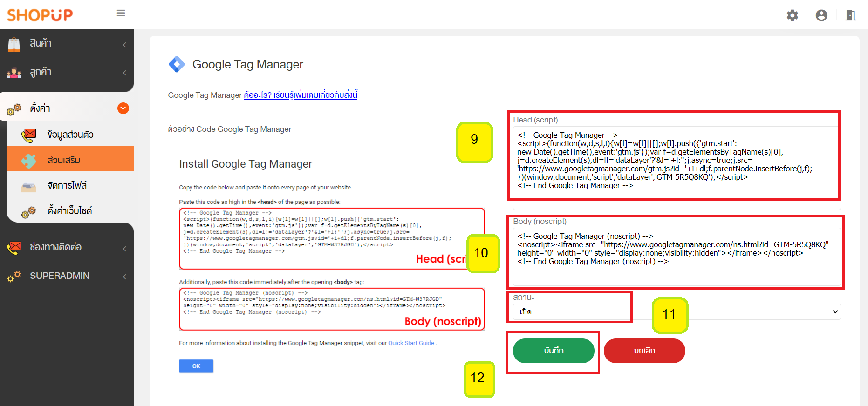Click into the Body (noscript) textarea
Screen dimensions: 868x406
[677, 256]
